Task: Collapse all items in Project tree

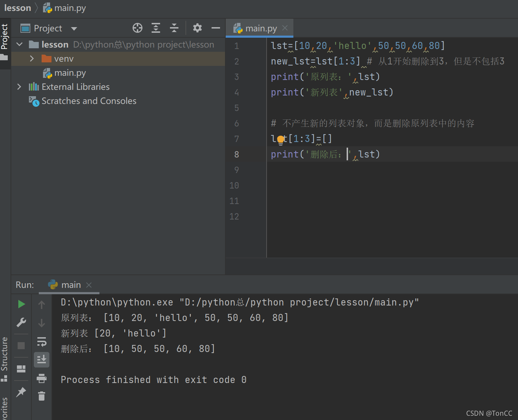Action: pos(174,28)
